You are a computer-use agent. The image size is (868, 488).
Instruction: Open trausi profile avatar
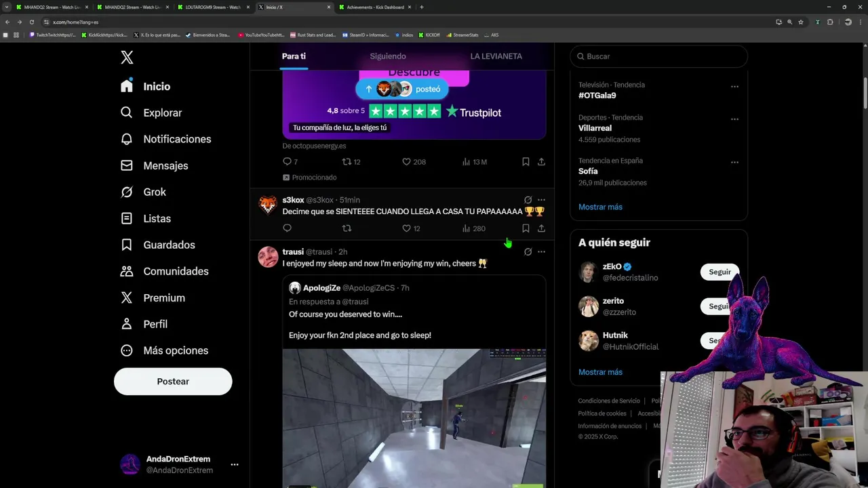[x=268, y=257]
